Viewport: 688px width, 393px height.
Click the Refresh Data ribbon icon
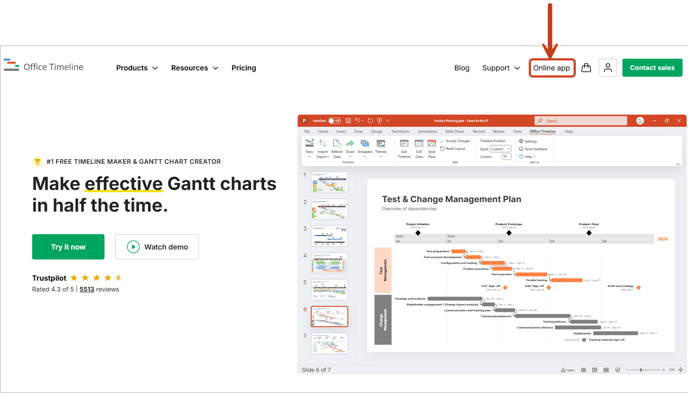337,148
